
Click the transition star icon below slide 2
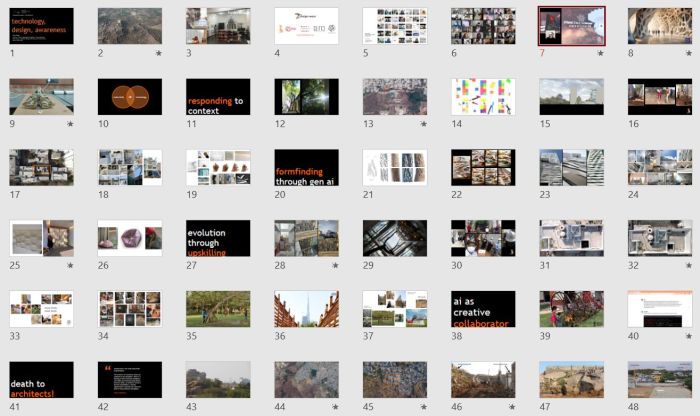click(x=158, y=54)
